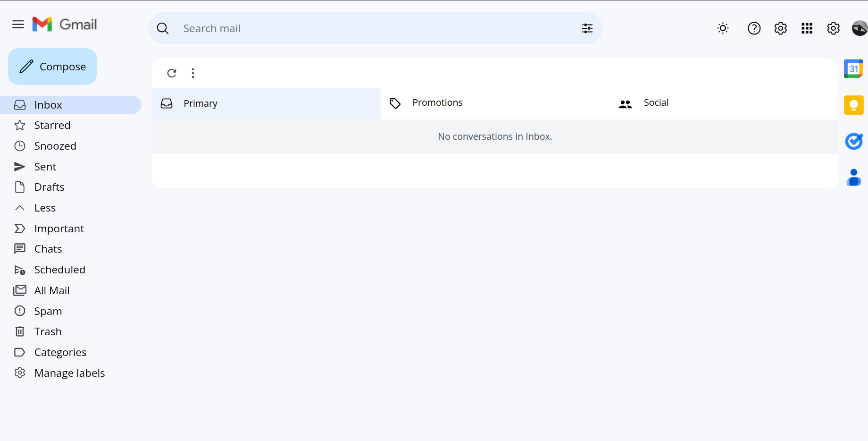Open Google Keep side panel

tap(853, 105)
